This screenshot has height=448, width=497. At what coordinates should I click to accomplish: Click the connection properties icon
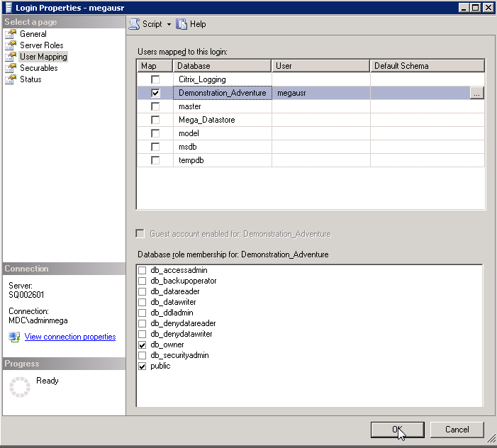(14, 337)
